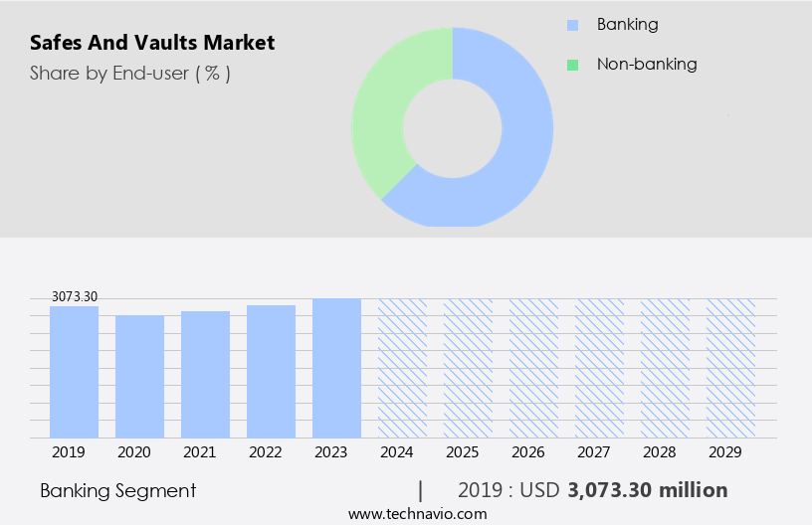
Task: Click the 2029 hatched forecast bar
Action: click(x=730, y=368)
